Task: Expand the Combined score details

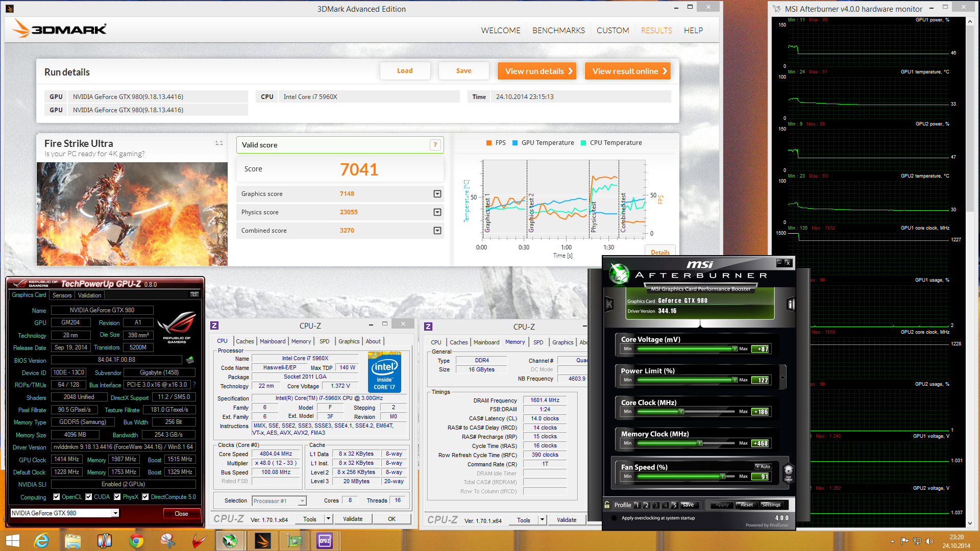Action: pos(437,231)
